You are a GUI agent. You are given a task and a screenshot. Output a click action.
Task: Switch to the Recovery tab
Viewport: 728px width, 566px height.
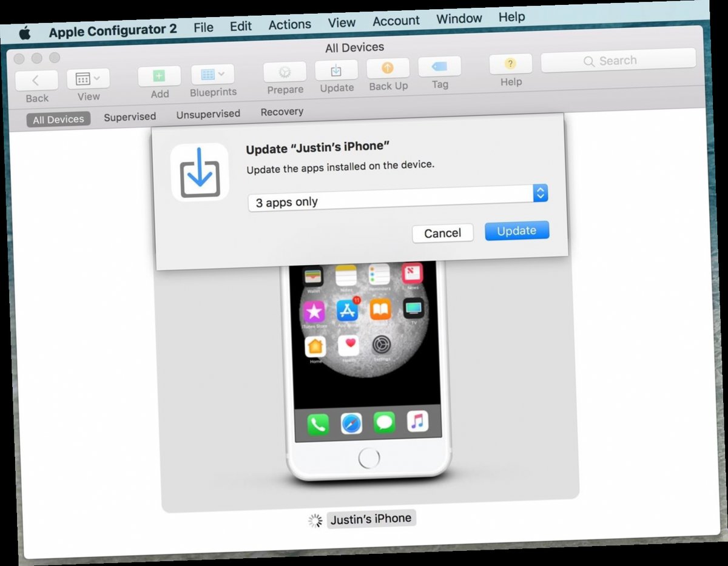(282, 112)
